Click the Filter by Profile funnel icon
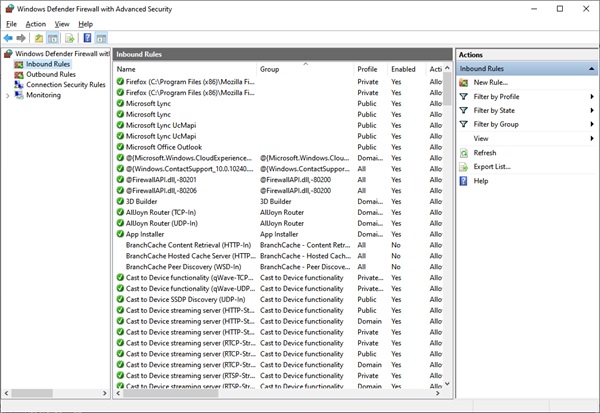This screenshot has height=413, width=600. tap(464, 96)
